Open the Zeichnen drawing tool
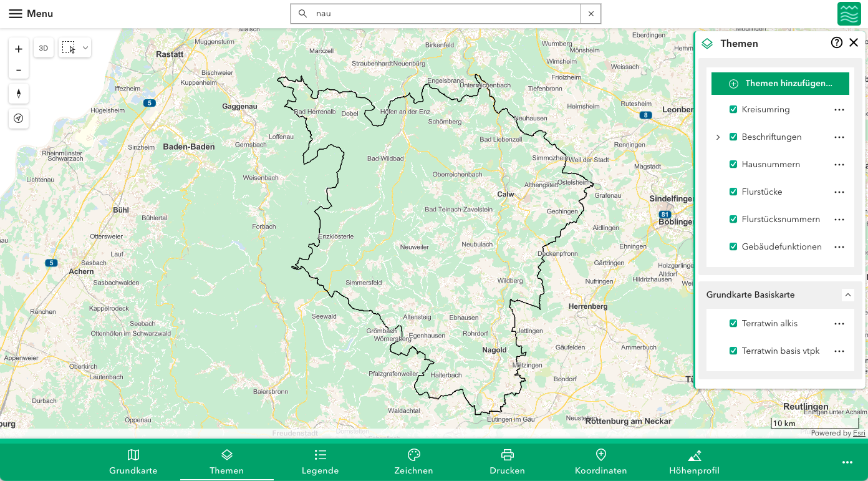 pos(413,462)
